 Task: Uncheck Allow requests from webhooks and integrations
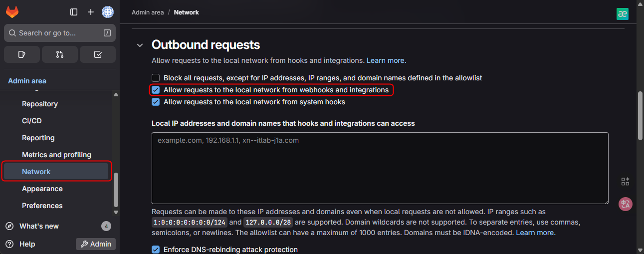[156, 90]
